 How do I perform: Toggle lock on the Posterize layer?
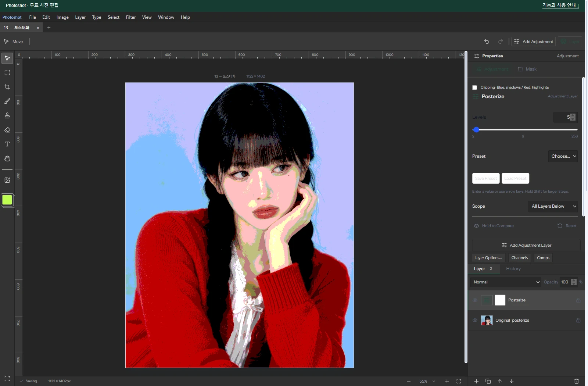(578, 300)
